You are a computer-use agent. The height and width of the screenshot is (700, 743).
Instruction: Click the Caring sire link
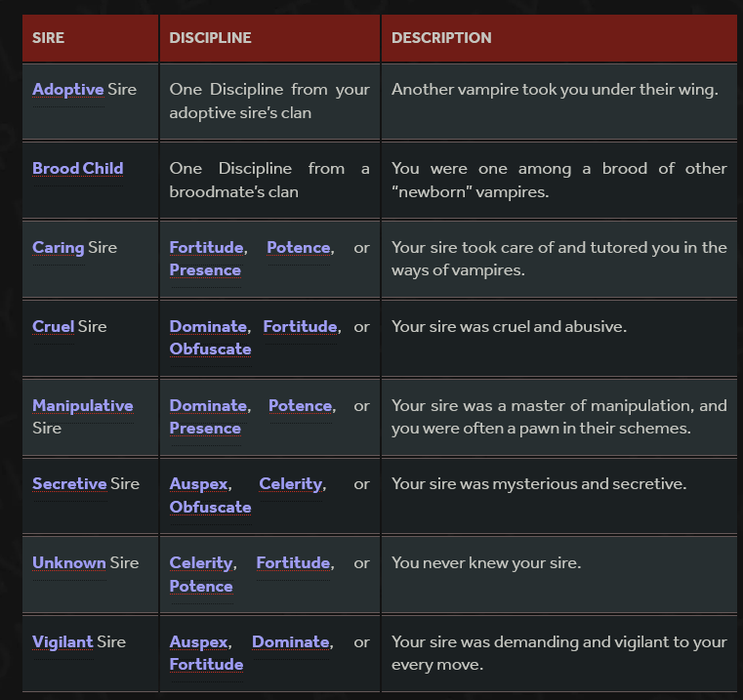59,247
